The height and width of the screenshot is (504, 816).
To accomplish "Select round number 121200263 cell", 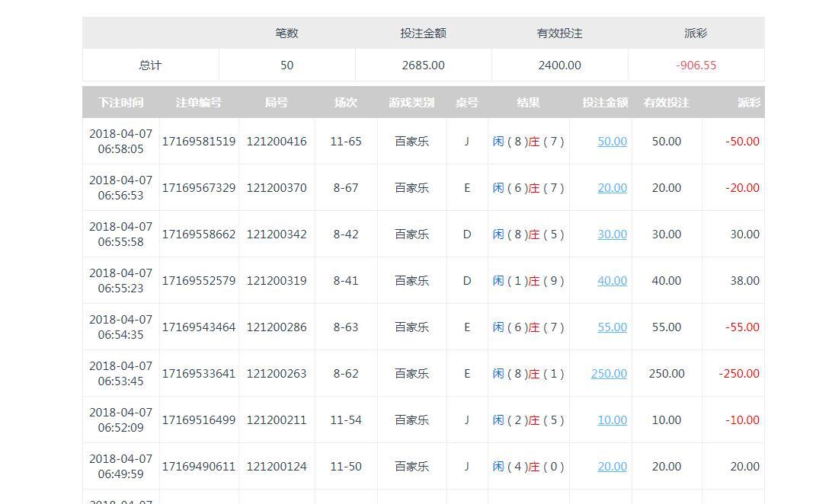I will point(276,374).
